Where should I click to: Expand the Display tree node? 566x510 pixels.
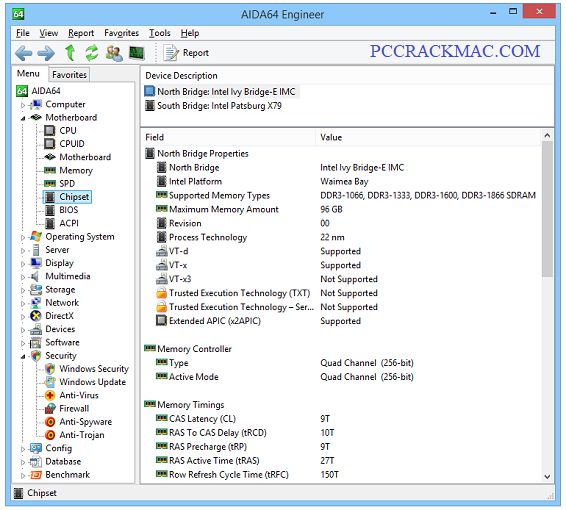[22, 264]
